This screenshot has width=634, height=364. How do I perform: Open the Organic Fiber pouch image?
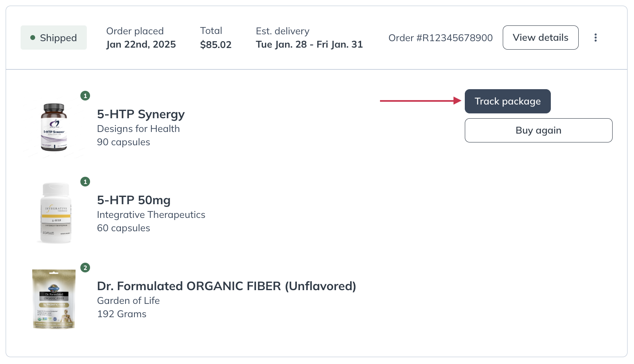tap(54, 299)
